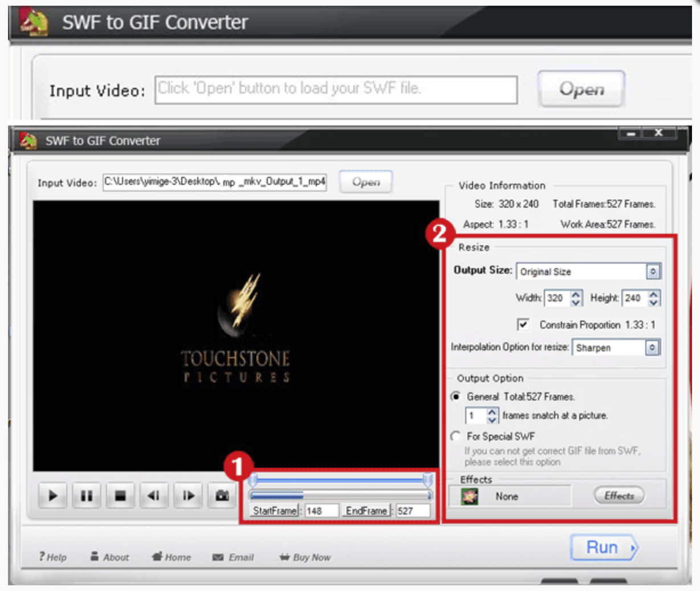Viewport: 700px width, 591px height.
Task: Click Open beside the C:\Users path field
Action: pos(366,182)
